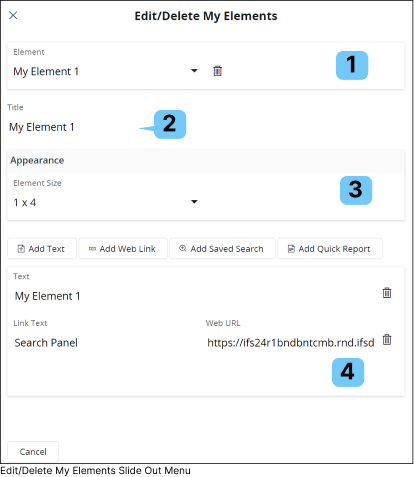Image resolution: width=414 pixels, height=477 pixels.
Task: Edit the Text field My Element 1
Action: 195,296
